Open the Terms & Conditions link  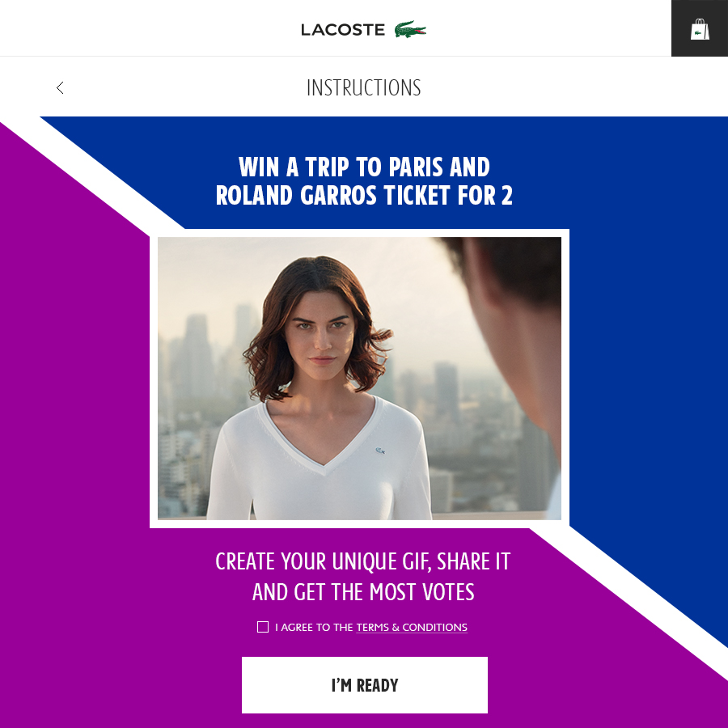tap(412, 627)
